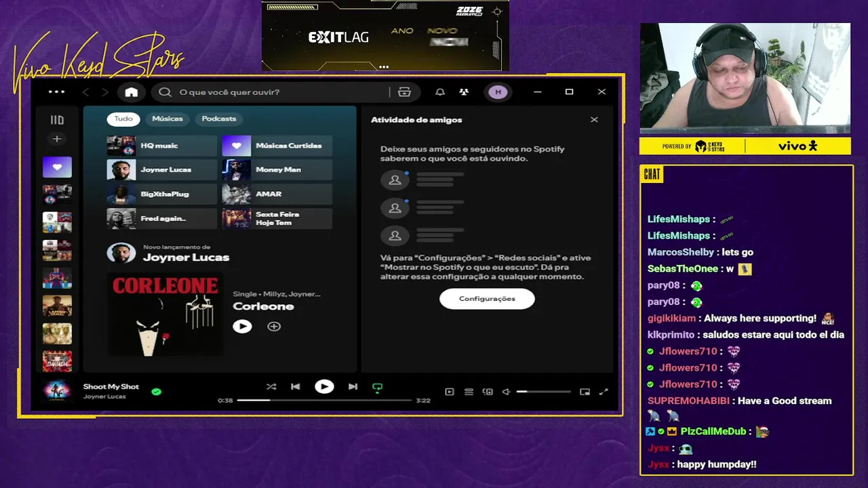Go back with the left arrow
The height and width of the screenshot is (488, 868).
(85, 92)
